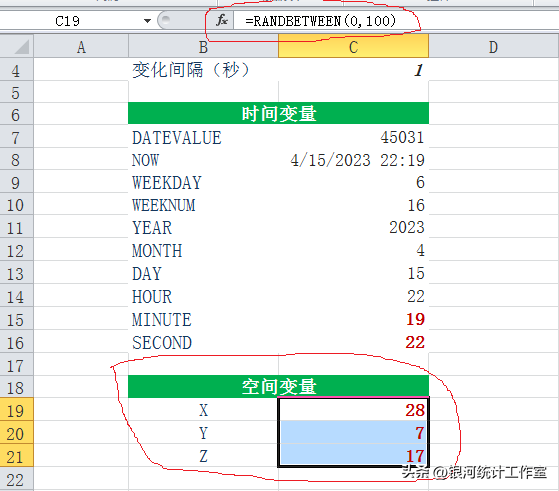Viewport: 559px width, 491px height.
Task: Click the fx Insert Function icon
Action: tap(222, 20)
